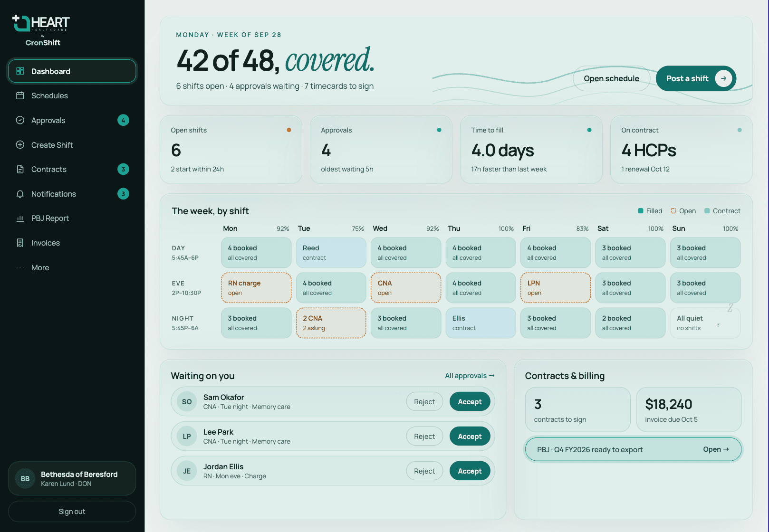
Task: Open the $18,240 invoice due card
Action: click(689, 409)
